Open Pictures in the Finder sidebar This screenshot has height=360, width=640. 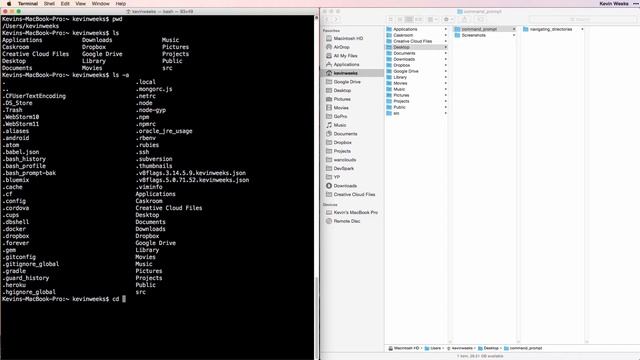(338, 99)
